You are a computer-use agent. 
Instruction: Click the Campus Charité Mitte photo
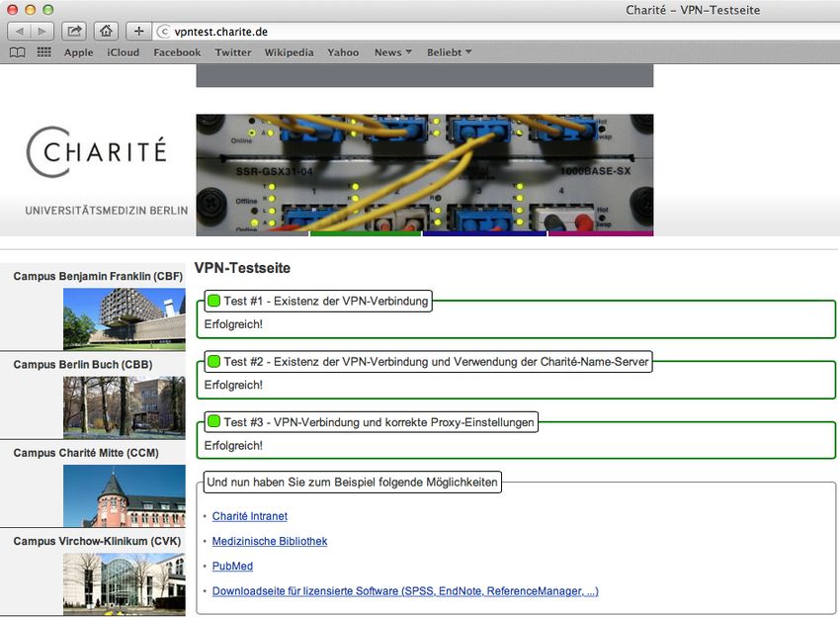pos(125,495)
